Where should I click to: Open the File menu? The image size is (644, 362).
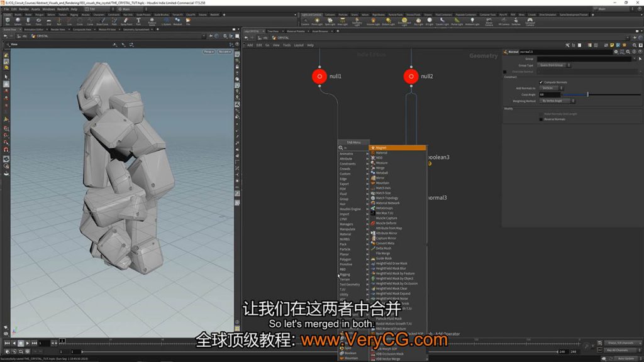click(6, 9)
